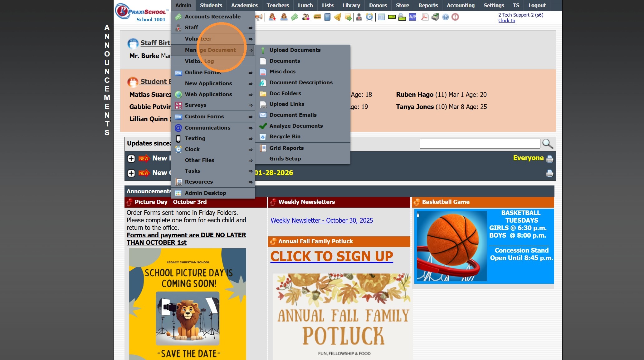Image resolution: width=644 pixels, height=360 pixels.
Task: Click the family group toolbar icon
Action: (x=305, y=17)
